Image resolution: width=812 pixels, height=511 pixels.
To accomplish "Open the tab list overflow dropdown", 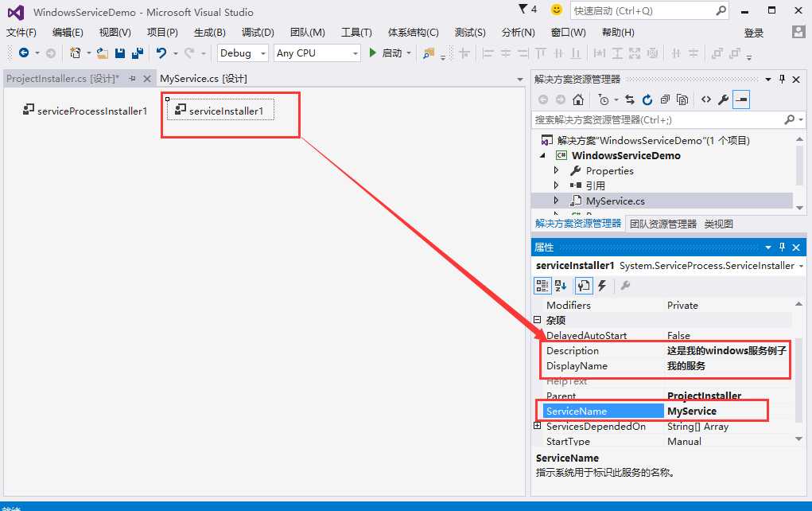I will pos(520,80).
